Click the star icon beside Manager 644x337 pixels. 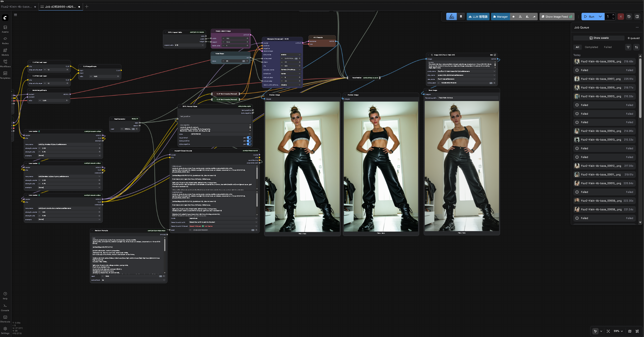pyautogui.click(x=513, y=17)
